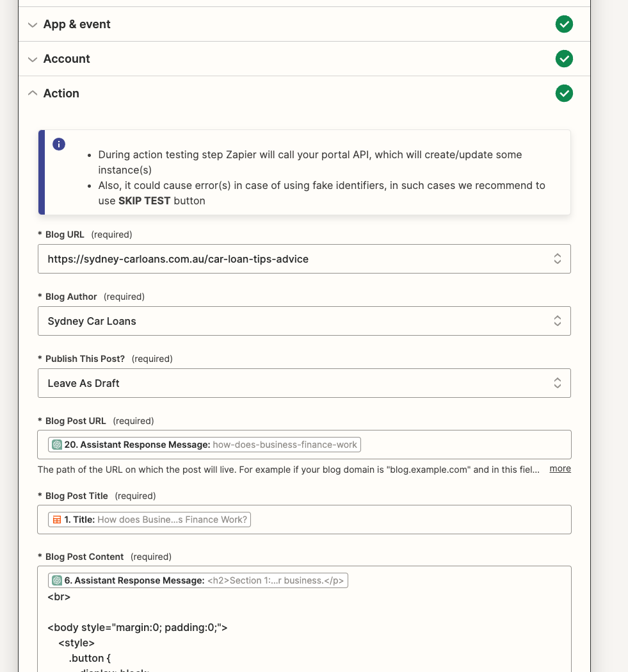628x672 pixels.
Task: Click the Blog Post Content label
Action: pos(85,557)
